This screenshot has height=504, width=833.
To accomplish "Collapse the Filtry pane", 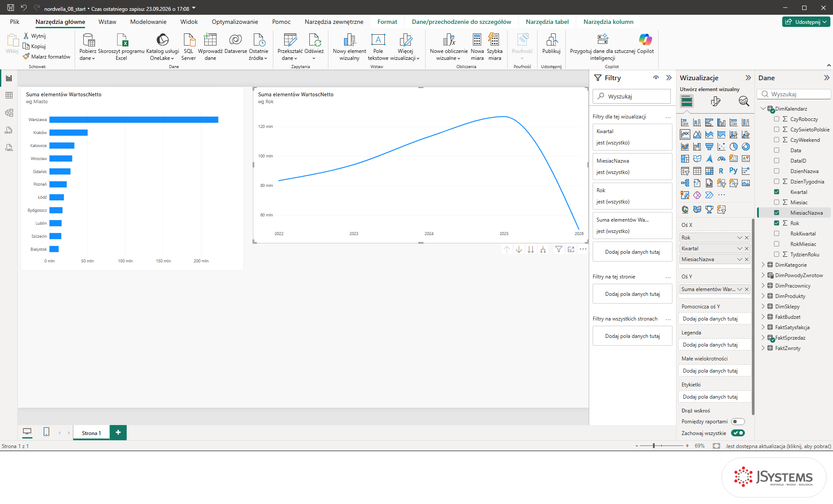I will point(669,78).
